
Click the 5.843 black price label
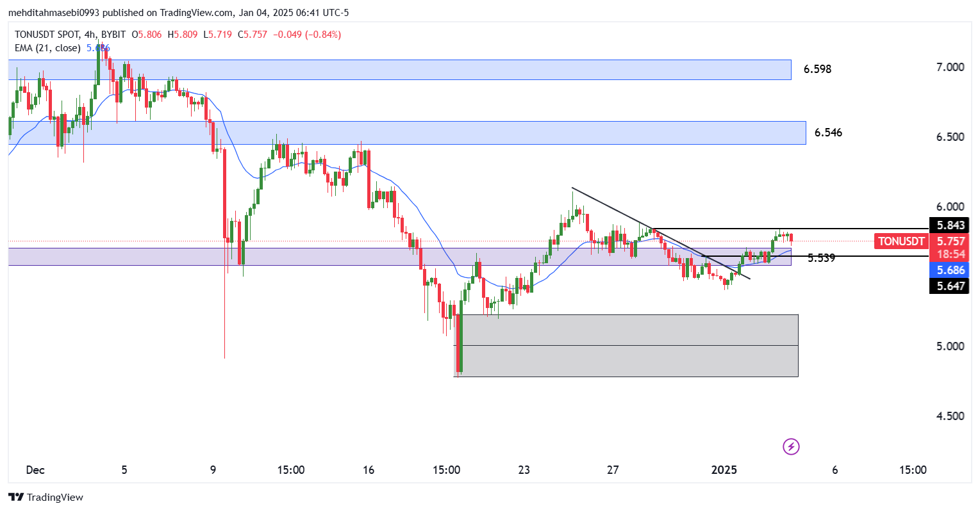tap(951, 225)
